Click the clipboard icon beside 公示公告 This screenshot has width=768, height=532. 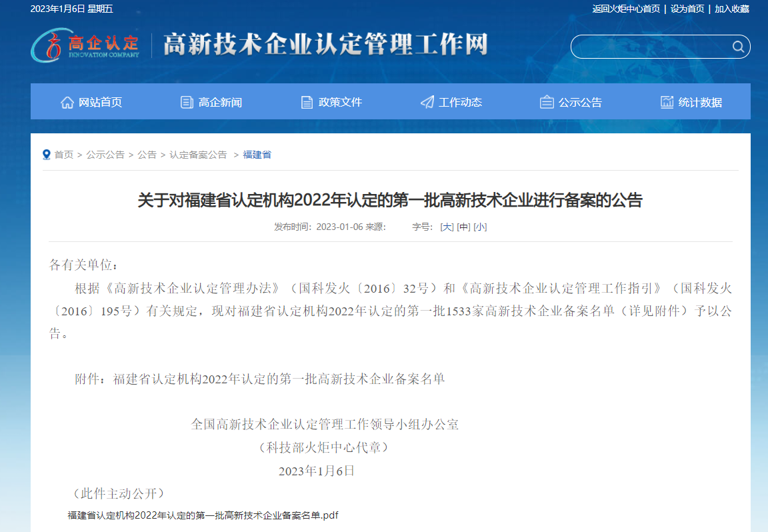click(x=547, y=102)
